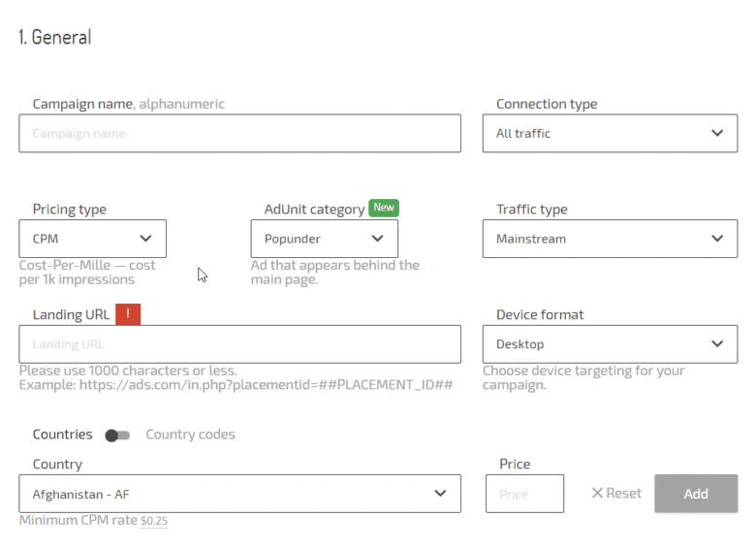Toggle the Countries / Country codes switch

pos(118,436)
